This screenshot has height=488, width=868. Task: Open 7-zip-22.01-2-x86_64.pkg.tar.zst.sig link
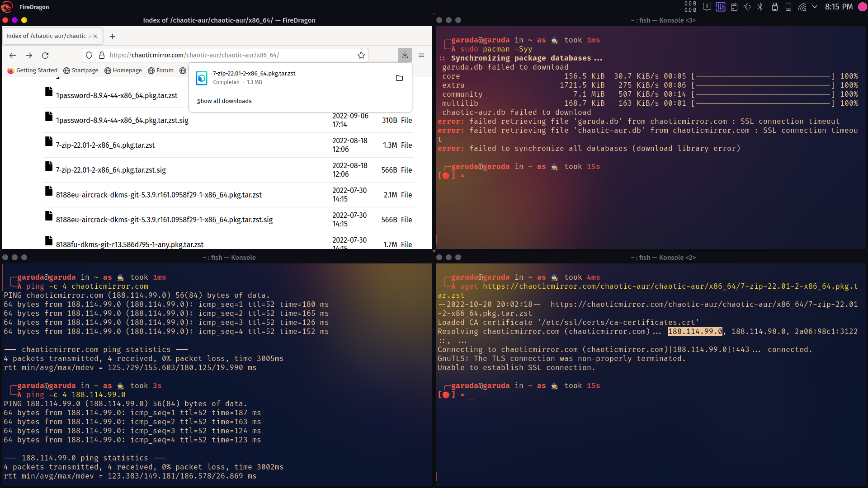pos(111,170)
